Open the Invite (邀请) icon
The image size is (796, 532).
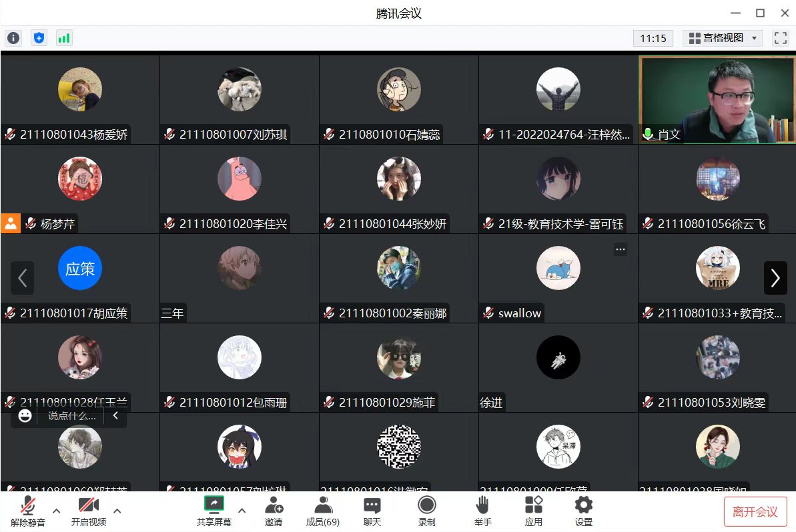[x=274, y=511]
